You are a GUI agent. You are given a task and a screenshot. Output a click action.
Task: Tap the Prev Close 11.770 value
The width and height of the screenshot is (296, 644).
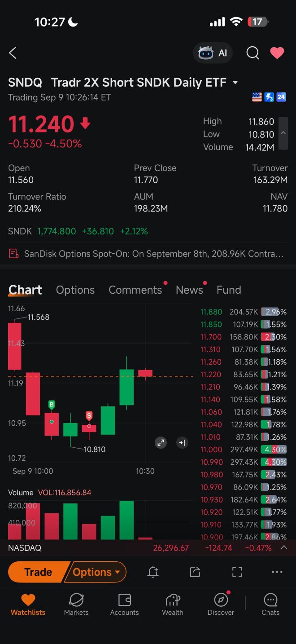[x=146, y=180]
